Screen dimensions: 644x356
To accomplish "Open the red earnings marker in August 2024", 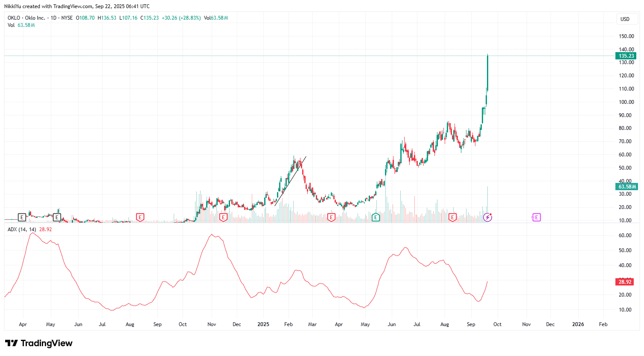I will point(140,218).
